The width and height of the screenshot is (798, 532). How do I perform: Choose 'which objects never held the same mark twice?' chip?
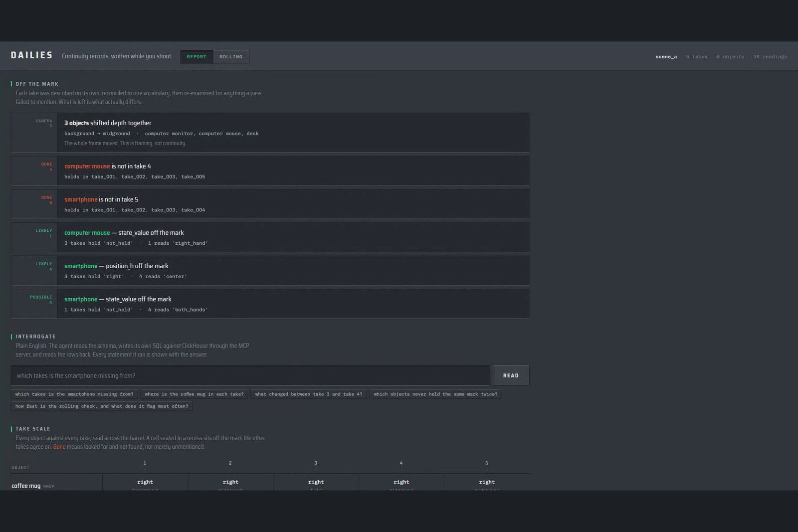435,394
